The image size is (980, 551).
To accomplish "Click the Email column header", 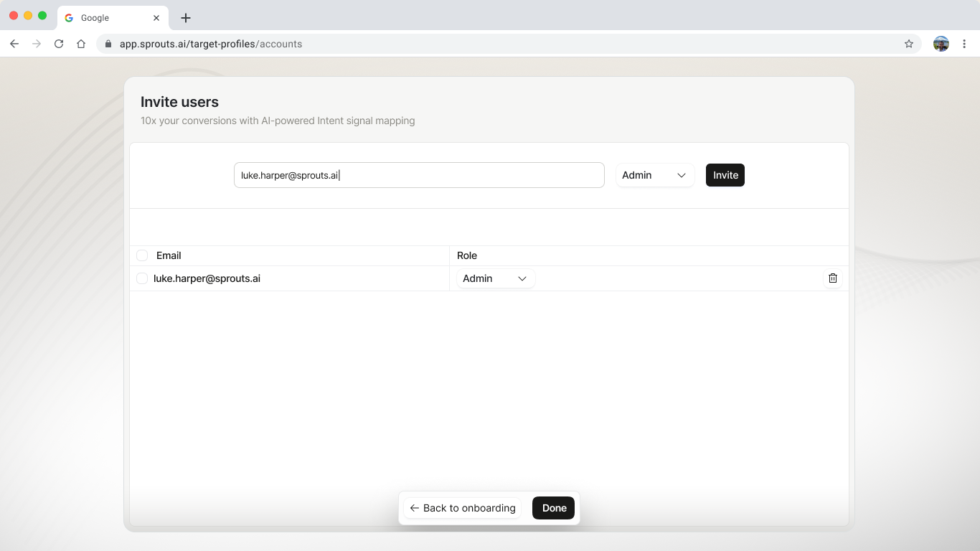I will coord(169,255).
